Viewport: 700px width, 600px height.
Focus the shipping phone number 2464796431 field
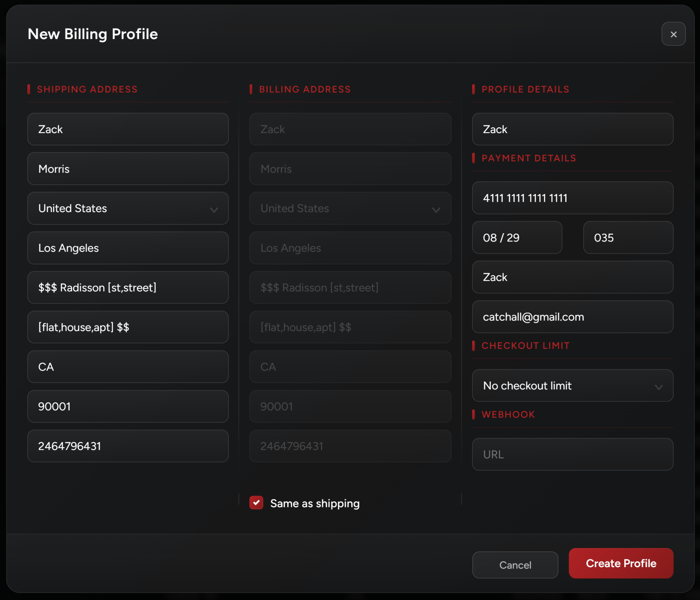128,446
